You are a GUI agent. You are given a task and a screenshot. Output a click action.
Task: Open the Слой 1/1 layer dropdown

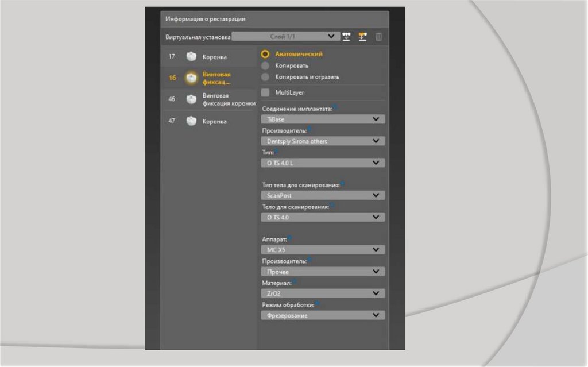[286, 36]
